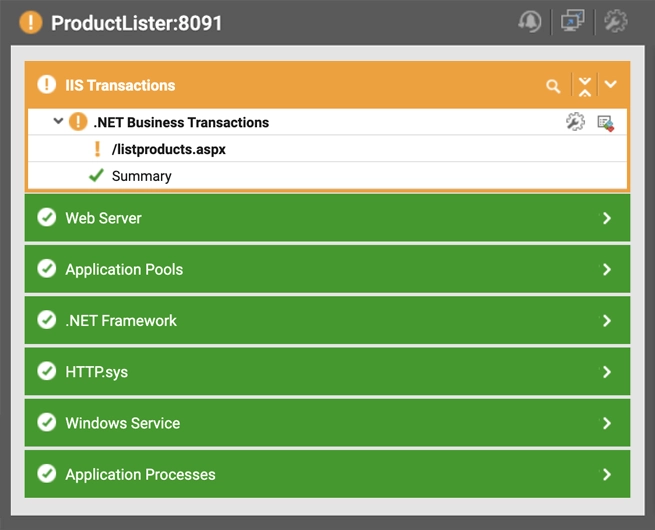655x530 pixels.
Task: Collapse the IIS Transactions panel with chevron
Action: (611, 86)
